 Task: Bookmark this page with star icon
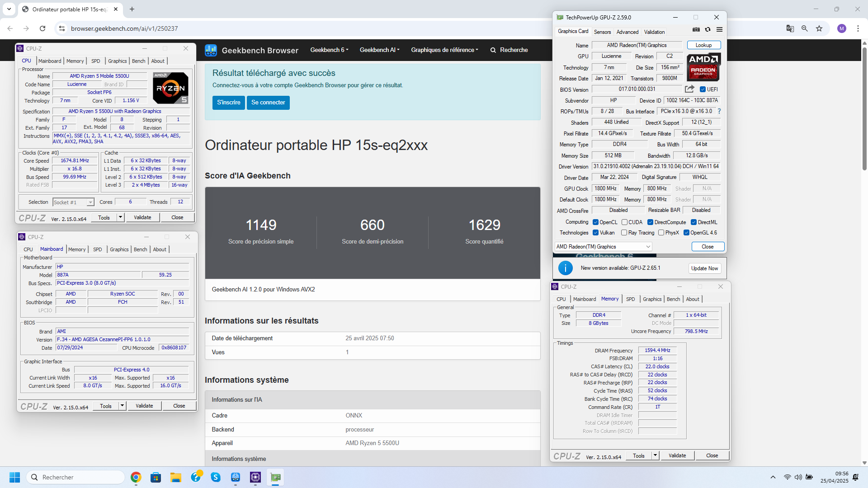coord(819,28)
